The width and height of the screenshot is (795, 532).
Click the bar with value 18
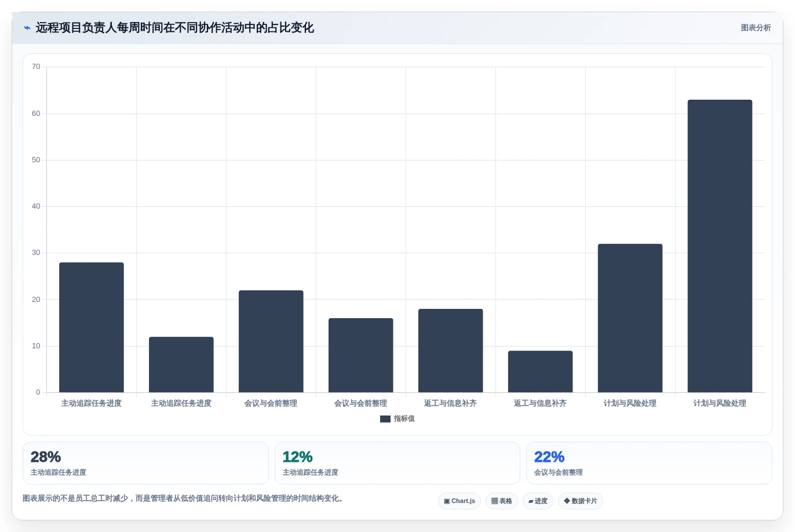click(x=450, y=351)
